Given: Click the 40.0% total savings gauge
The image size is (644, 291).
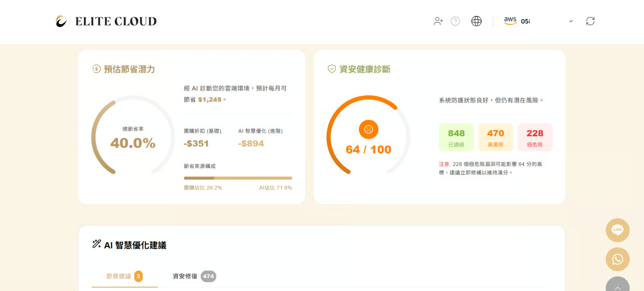Looking at the screenshot, I should click(133, 138).
